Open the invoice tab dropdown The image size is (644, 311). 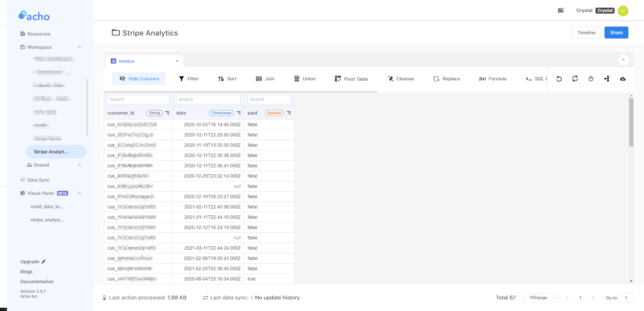[177, 61]
